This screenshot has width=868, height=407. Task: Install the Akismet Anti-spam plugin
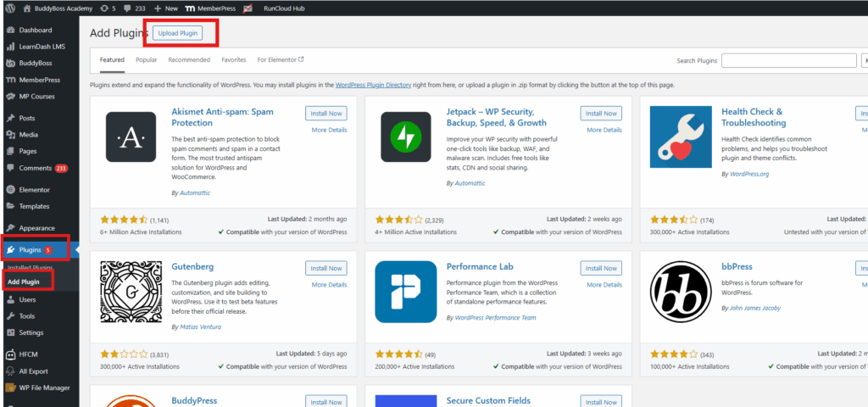(325, 114)
